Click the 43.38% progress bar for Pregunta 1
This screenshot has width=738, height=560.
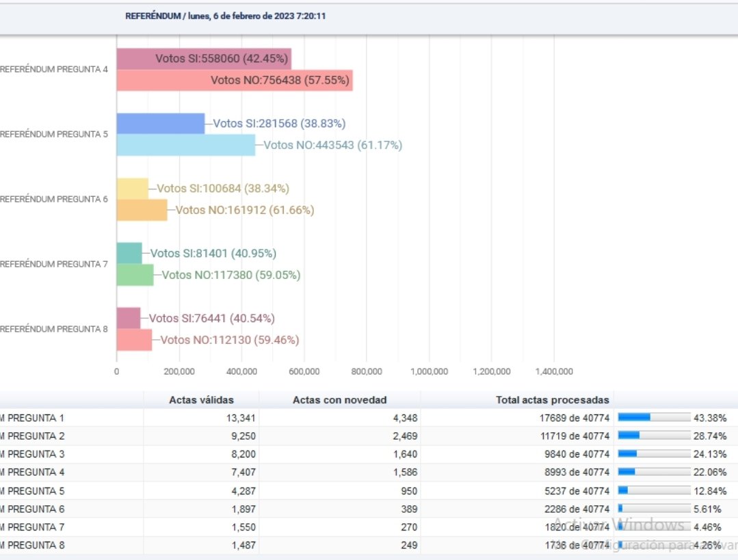coord(655,417)
